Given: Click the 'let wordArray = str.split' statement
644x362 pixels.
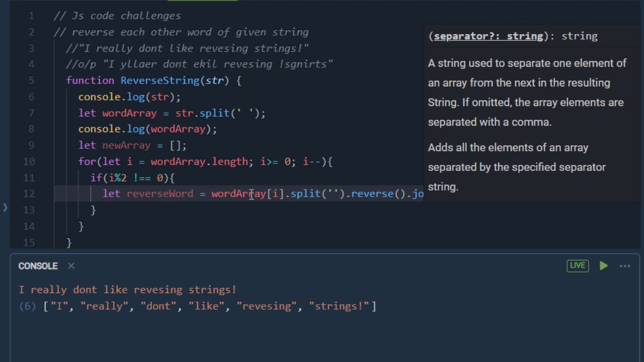Looking at the screenshot, I should tap(172, 113).
